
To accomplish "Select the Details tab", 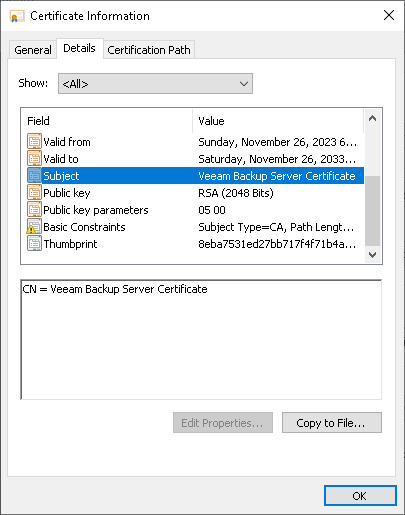I will (x=79, y=48).
